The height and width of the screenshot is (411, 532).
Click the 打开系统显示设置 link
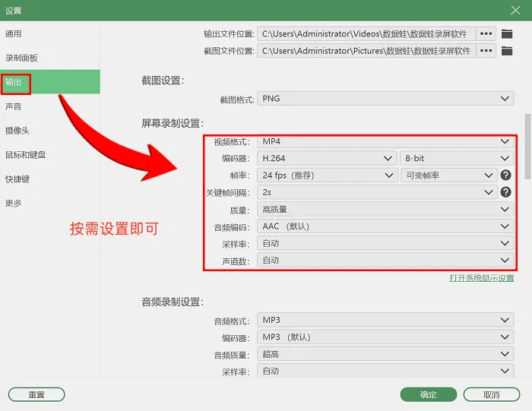point(482,278)
